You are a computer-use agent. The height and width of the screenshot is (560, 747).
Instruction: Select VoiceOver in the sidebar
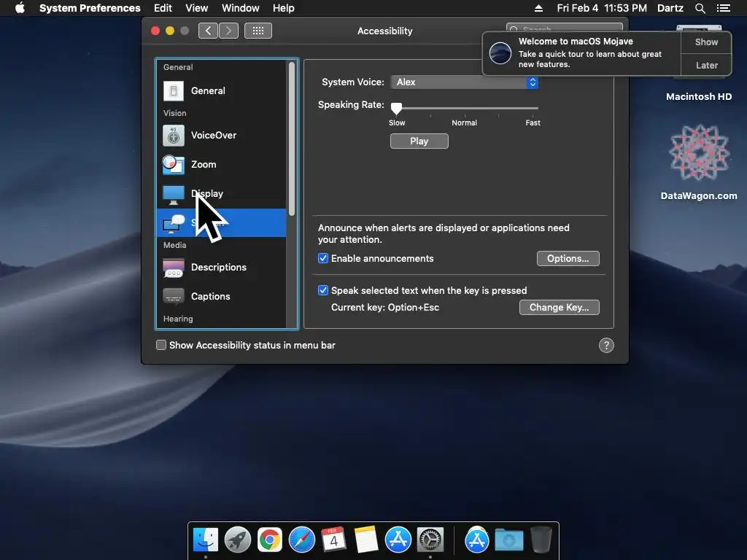(x=222, y=135)
